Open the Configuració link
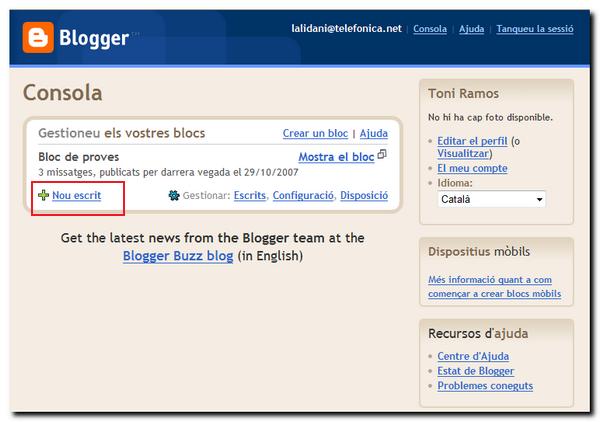 [303, 195]
